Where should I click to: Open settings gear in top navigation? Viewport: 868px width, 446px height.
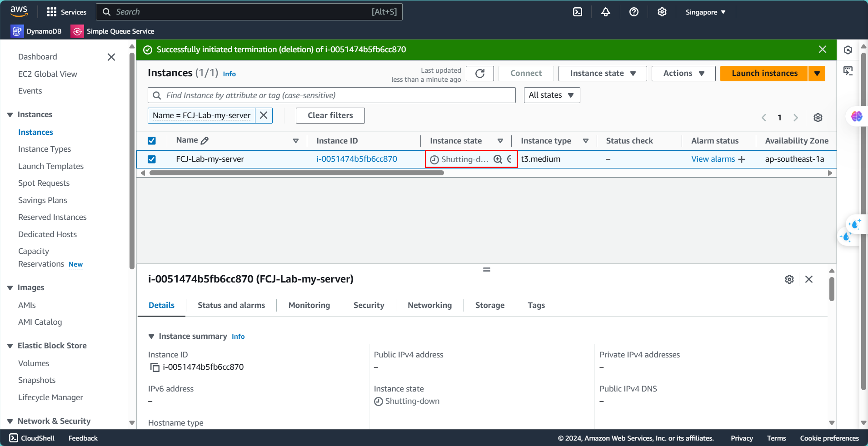(x=662, y=12)
